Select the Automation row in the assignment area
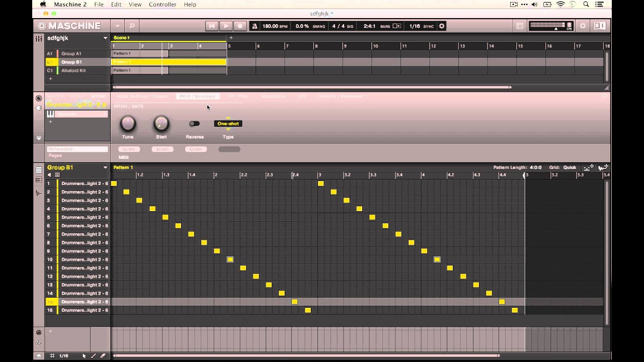The height and width of the screenshot is (362, 644). [x=77, y=149]
